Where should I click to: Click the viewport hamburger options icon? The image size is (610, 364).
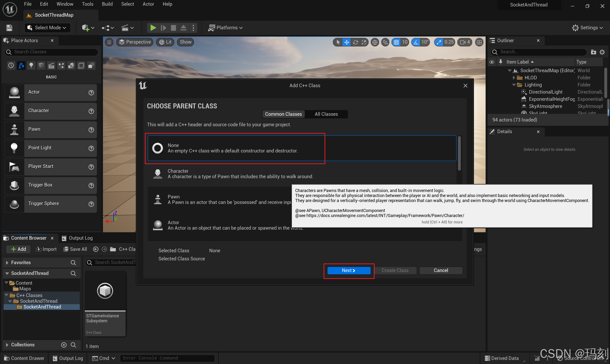pyautogui.click(x=109, y=42)
